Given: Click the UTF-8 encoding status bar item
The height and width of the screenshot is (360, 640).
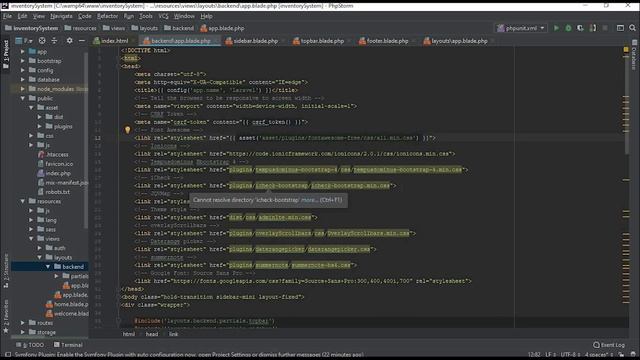Looking at the screenshot, I should click(x=569, y=355).
